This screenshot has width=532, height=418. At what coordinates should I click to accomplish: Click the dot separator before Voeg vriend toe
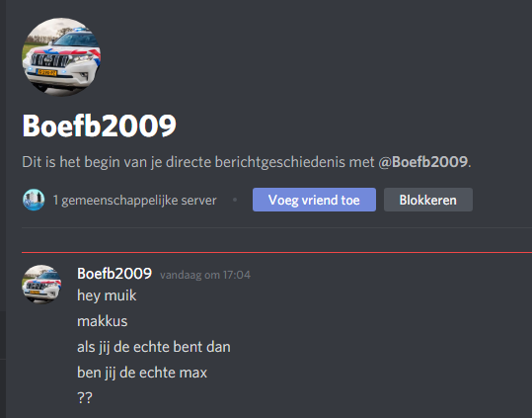tap(235, 200)
